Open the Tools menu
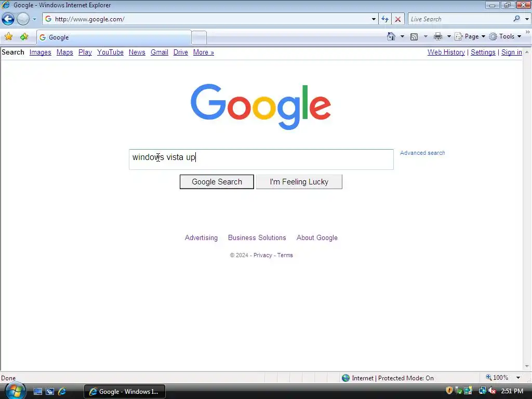The width and height of the screenshot is (532, 399). coord(505,36)
